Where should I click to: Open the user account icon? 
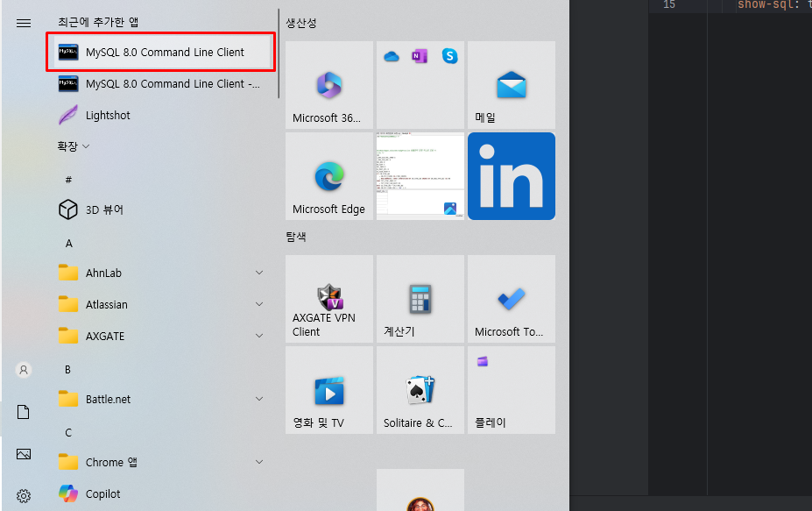pyautogui.click(x=24, y=370)
